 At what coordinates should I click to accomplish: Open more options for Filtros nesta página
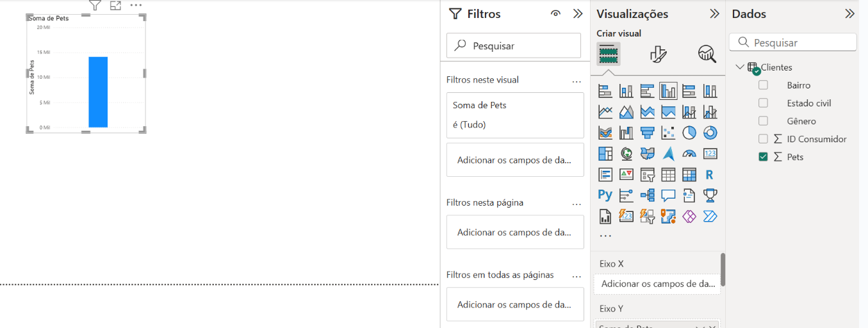(x=576, y=204)
